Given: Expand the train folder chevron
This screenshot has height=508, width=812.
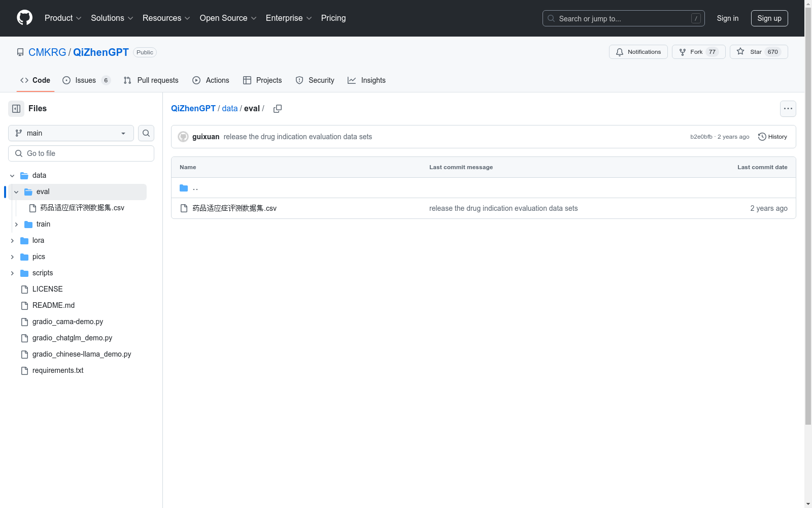Looking at the screenshot, I should (x=16, y=225).
